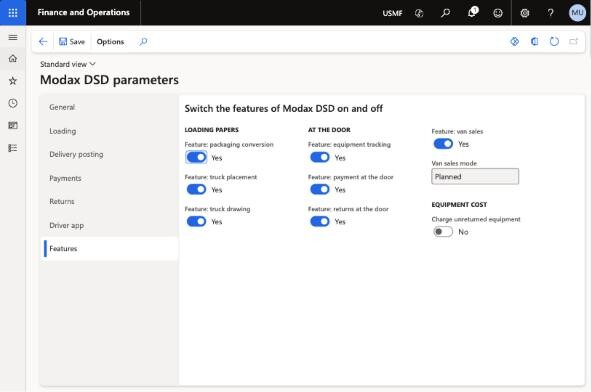This screenshot has width=591, height=392.
Task: Toggle Feature: truck placement switch
Action: (196, 189)
